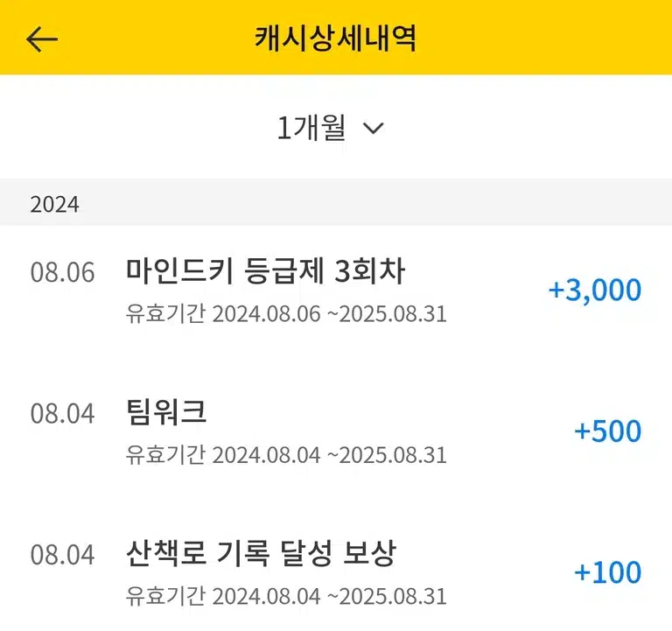Tap 팀워크 validity period 2024.08.04 line
This screenshot has width=672, height=631.
click(286, 455)
